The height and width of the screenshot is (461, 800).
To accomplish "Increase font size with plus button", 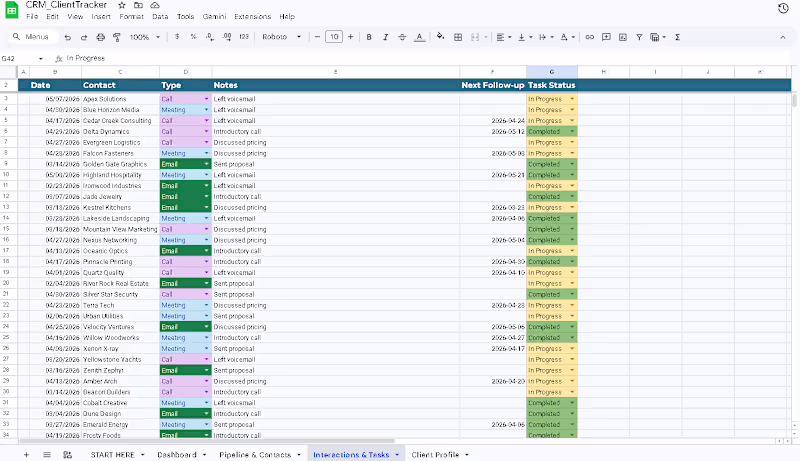I will [x=351, y=37].
